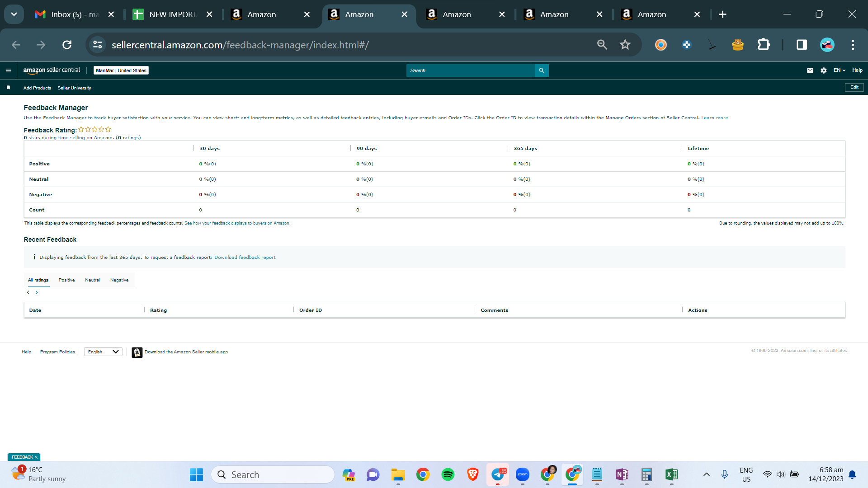
Task: Open the Windows Start menu
Action: pyautogui.click(x=196, y=474)
